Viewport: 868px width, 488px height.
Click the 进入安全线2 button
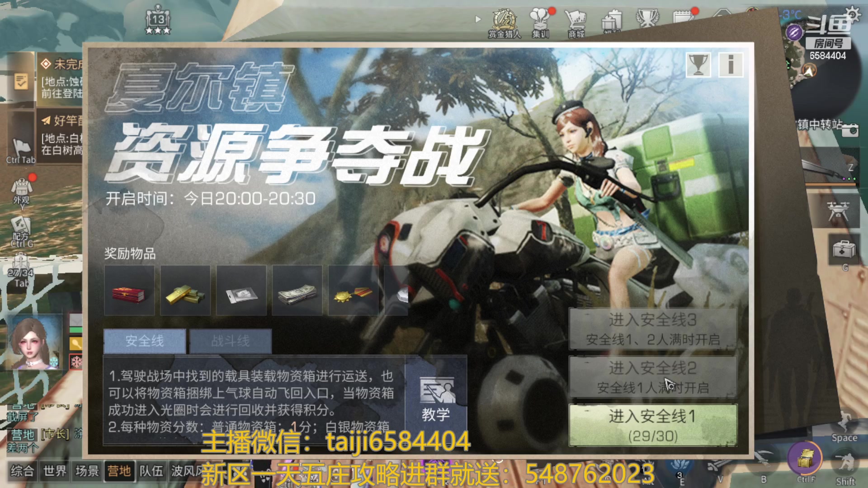pos(653,377)
